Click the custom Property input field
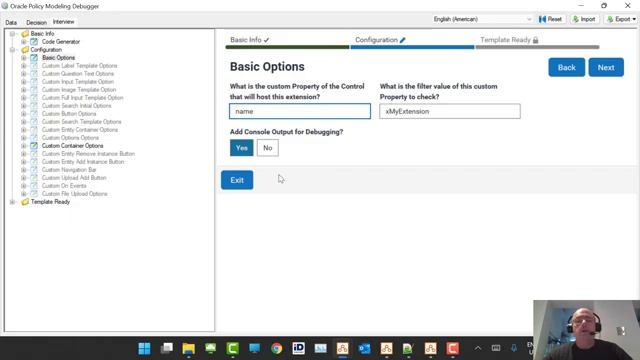 (300, 111)
